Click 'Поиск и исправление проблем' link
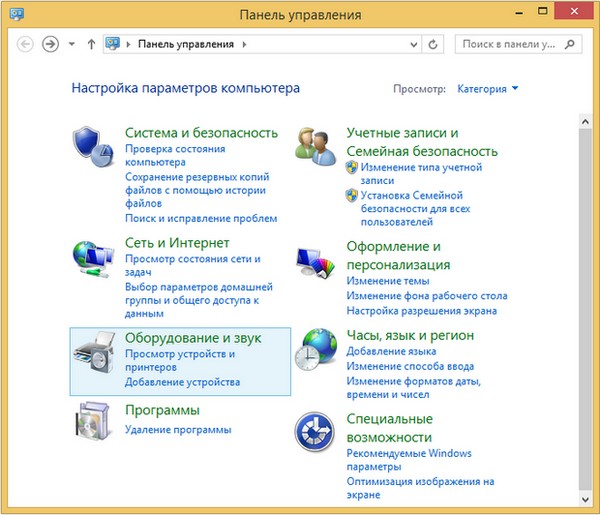Image resolution: width=600 pixels, height=515 pixels. point(201,218)
